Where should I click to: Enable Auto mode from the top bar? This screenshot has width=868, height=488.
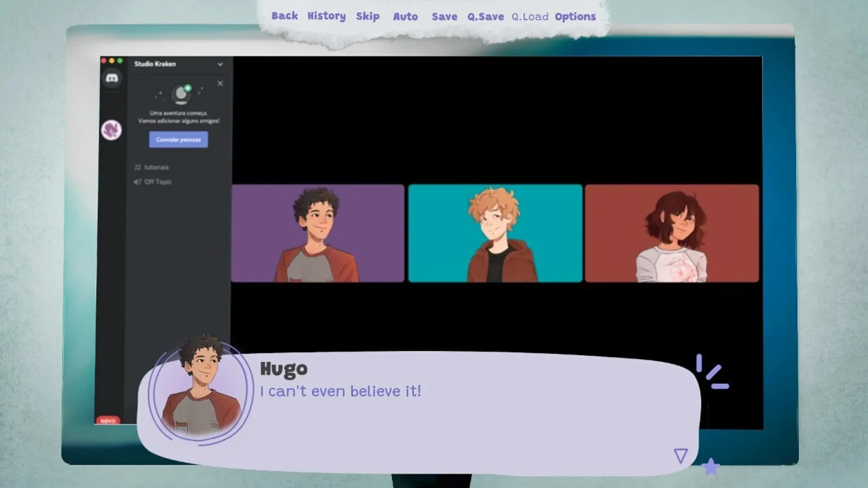(406, 17)
